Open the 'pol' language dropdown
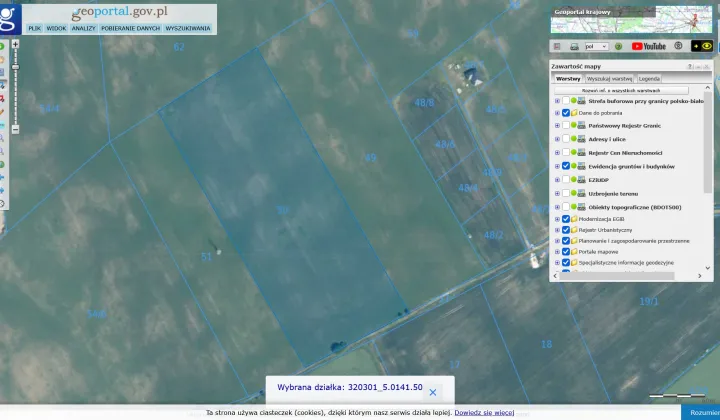The image size is (720, 420). [x=596, y=46]
